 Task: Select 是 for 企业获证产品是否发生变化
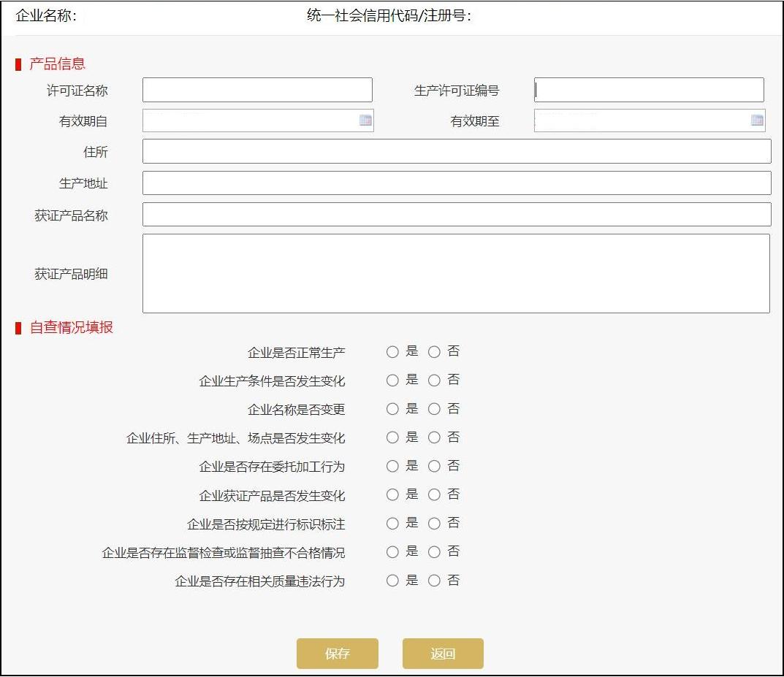392,494
